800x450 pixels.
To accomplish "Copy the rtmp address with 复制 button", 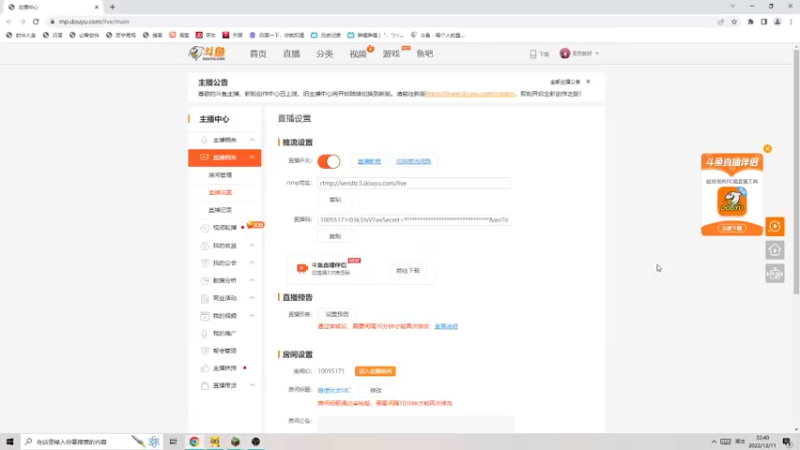I will [x=335, y=199].
